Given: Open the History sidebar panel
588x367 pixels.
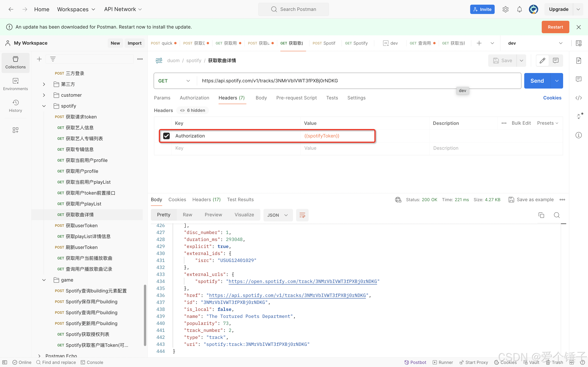Looking at the screenshot, I should tap(15, 106).
